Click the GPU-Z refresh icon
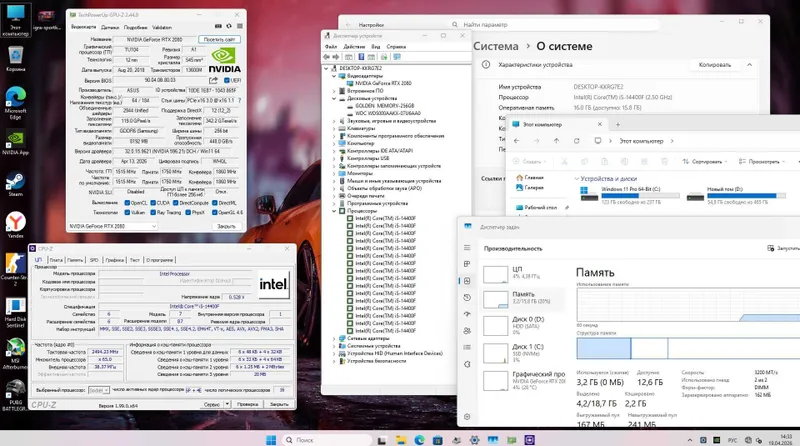800x446 pixels. (229, 26)
